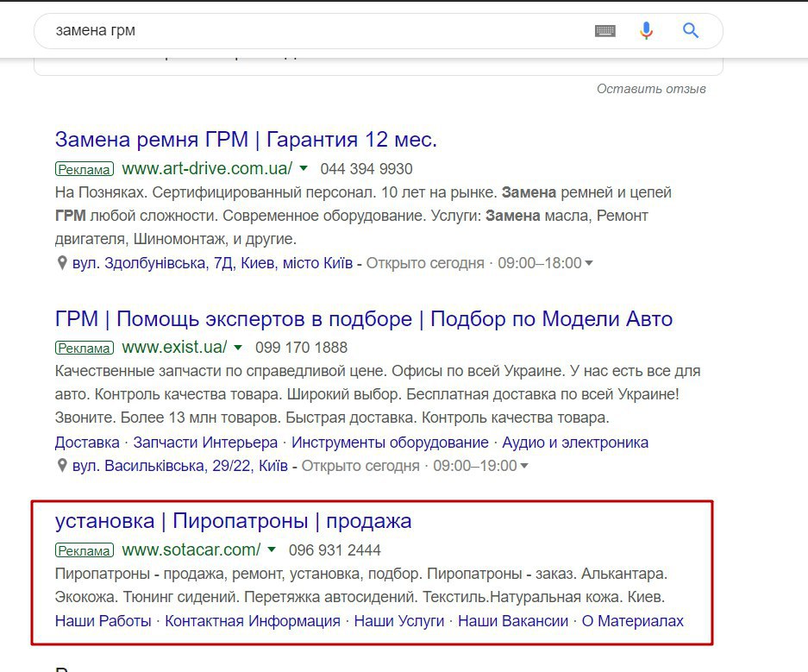Image resolution: width=808 pixels, height=672 pixels.
Task: Click phone number 099 170 1888
Action: 301,348
